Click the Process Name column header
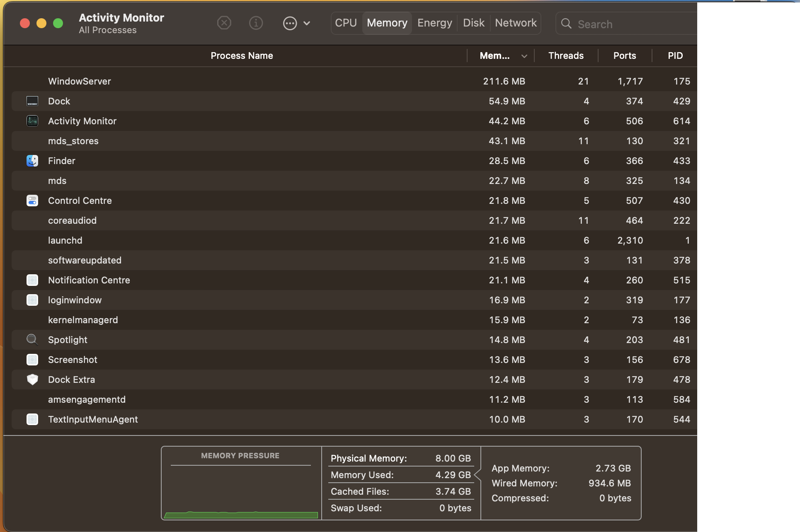The width and height of the screenshot is (800, 532). 242,56
